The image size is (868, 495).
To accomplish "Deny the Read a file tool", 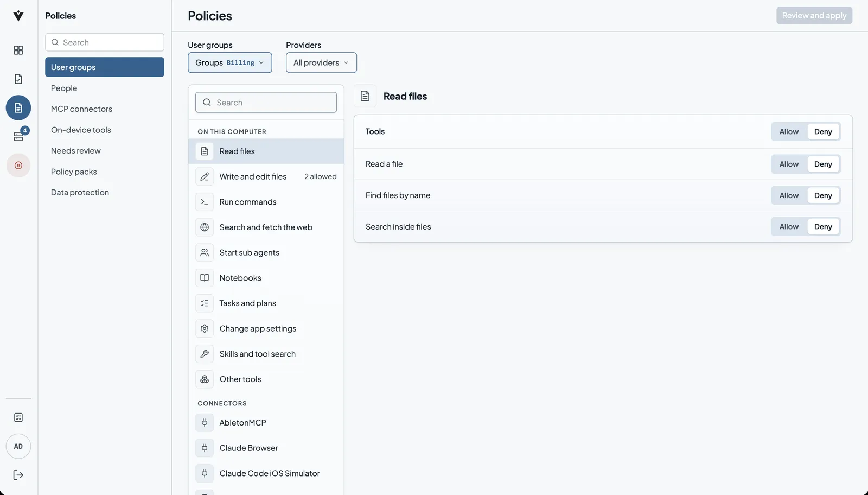I will coord(823,164).
